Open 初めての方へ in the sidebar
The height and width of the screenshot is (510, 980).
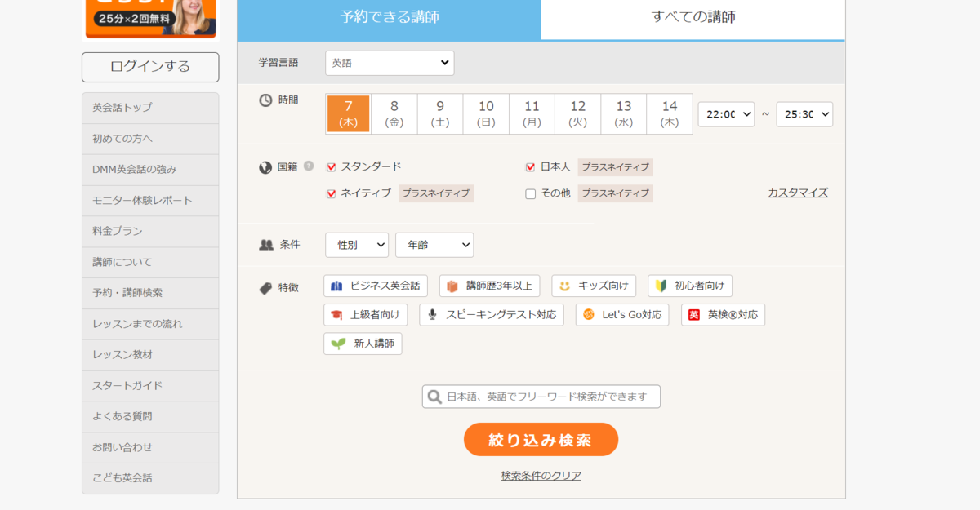click(x=150, y=139)
